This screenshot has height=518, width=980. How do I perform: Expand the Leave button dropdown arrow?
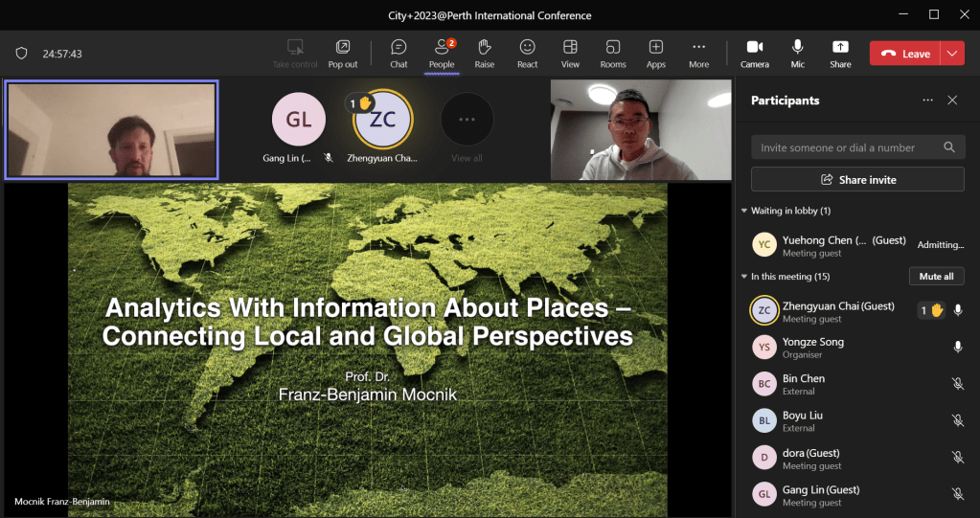click(952, 54)
